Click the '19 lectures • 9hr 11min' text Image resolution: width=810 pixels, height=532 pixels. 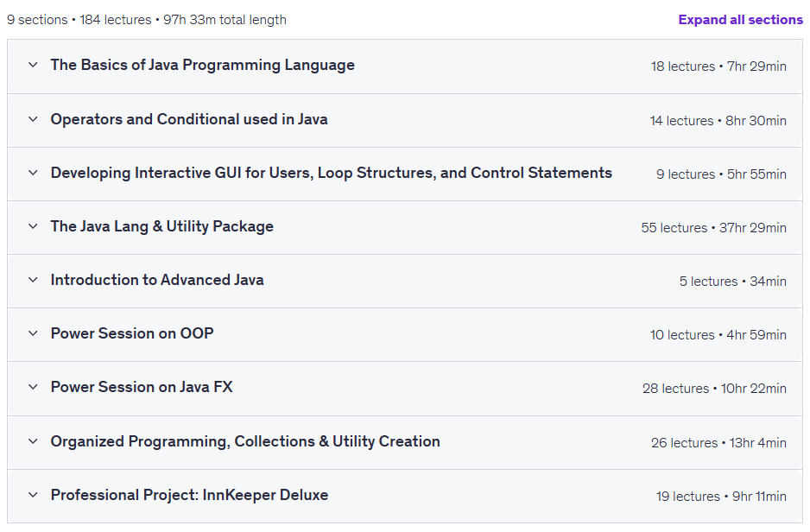(721, 497)
